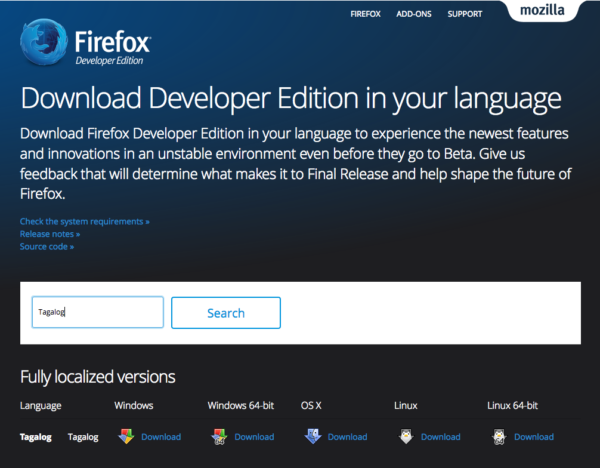This screenshot has width=600, height=468.
Task: Click the Linux penguin download icon
Action: tap(406, 436)
